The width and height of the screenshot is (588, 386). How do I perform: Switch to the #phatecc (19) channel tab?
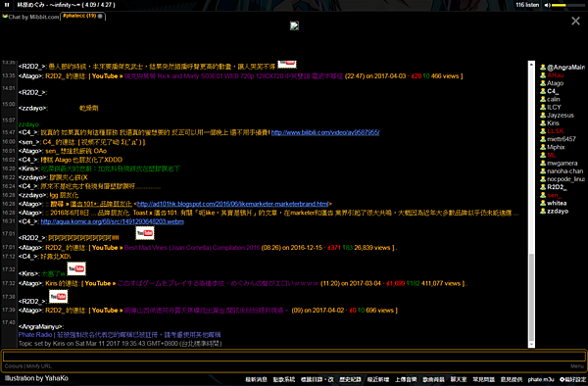[79, 16]
